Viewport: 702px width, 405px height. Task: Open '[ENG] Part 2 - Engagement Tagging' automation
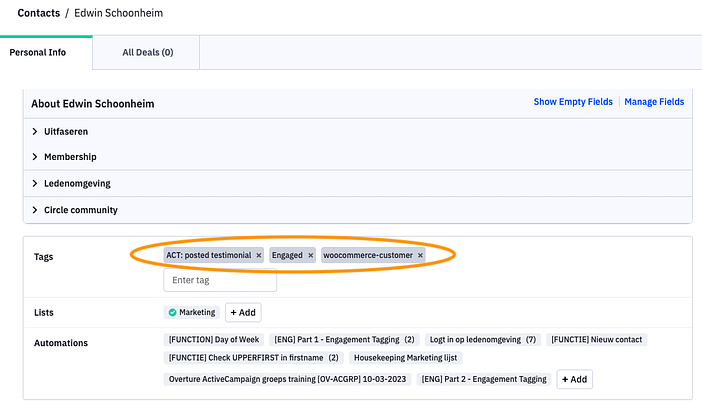coord(484,379)
